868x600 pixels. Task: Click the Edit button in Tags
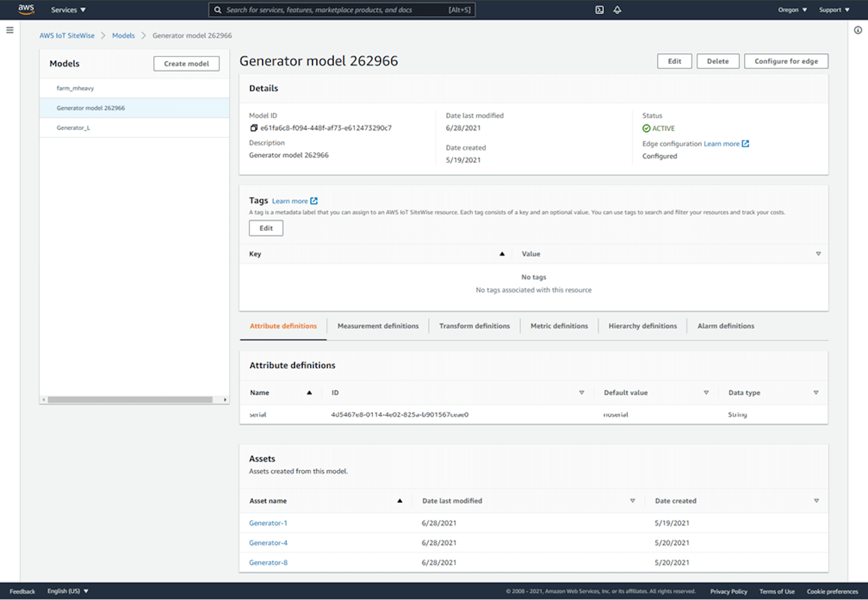(x=266, y=228)
